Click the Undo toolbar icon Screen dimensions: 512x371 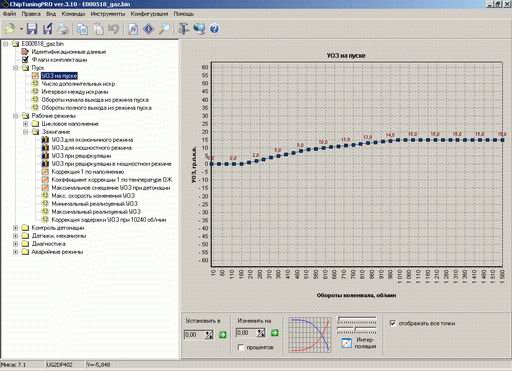point(113,29)
